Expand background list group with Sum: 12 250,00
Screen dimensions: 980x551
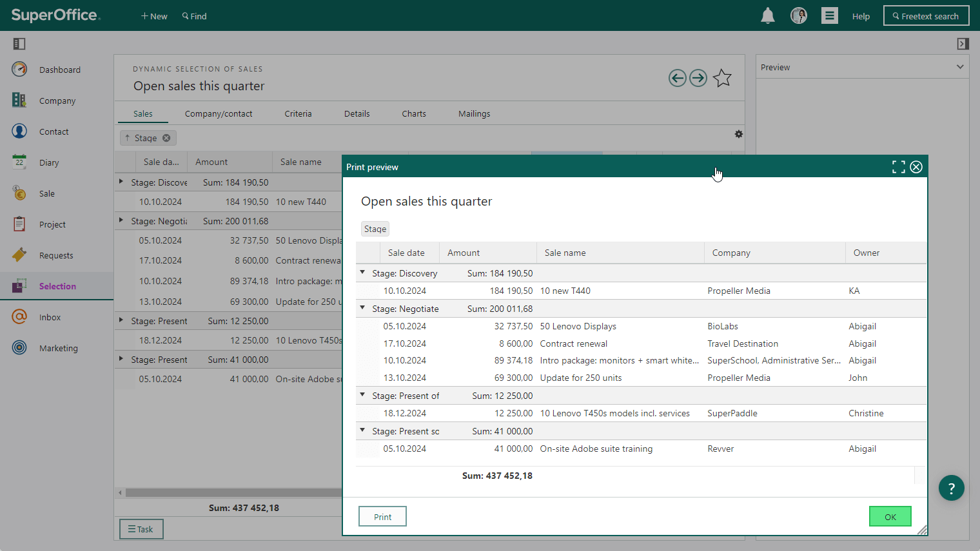121,320
